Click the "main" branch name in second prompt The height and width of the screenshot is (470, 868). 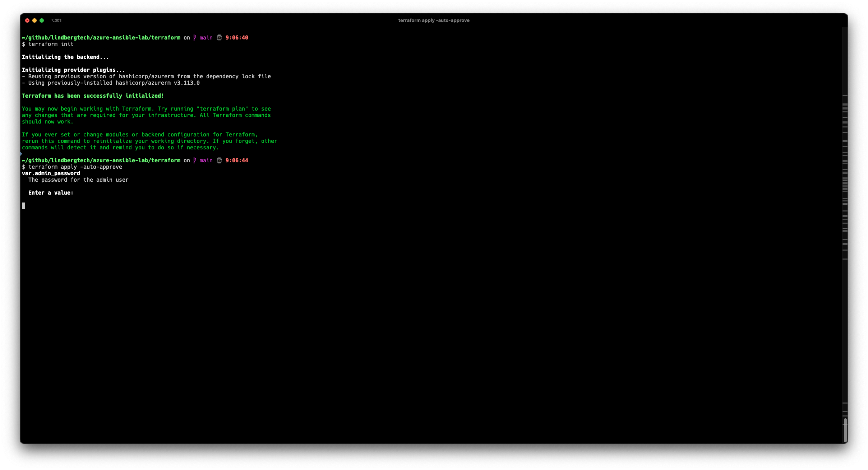[206, 160]
